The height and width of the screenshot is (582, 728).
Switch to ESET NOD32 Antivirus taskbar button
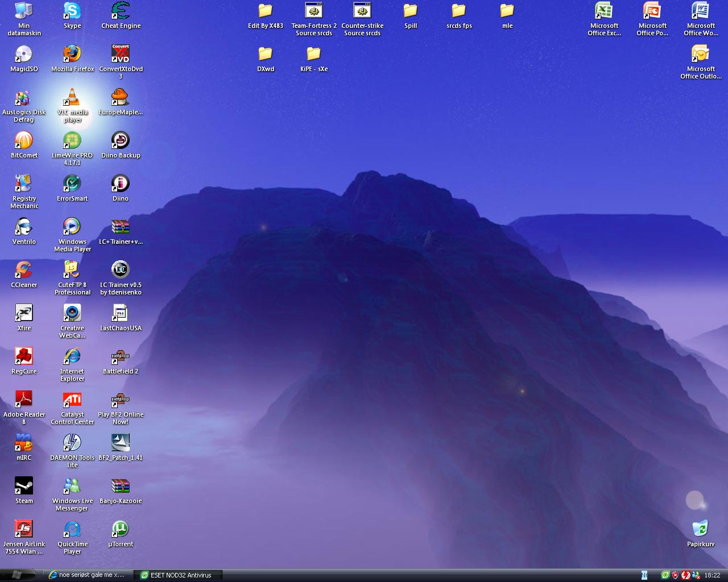click(179, 575)
